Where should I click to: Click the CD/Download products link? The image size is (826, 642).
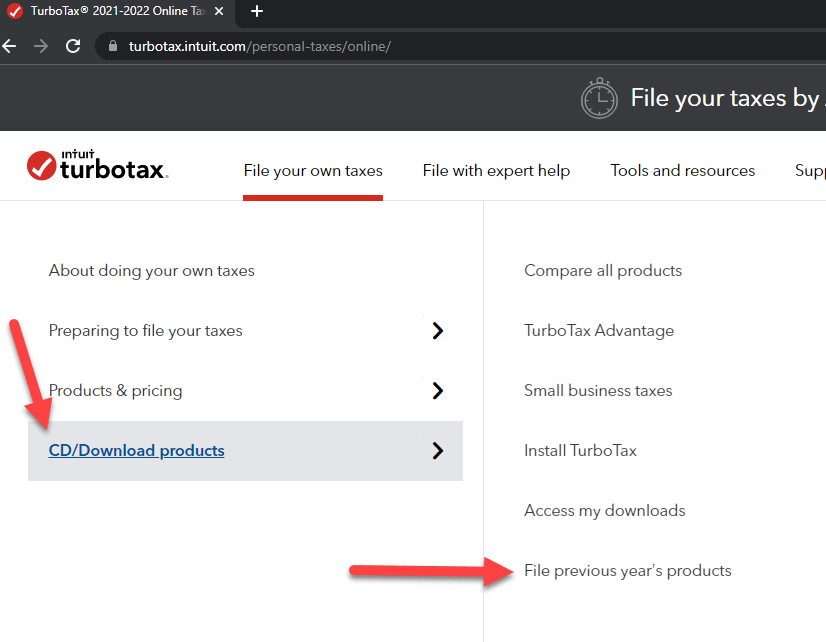click(x=136, y=451)
